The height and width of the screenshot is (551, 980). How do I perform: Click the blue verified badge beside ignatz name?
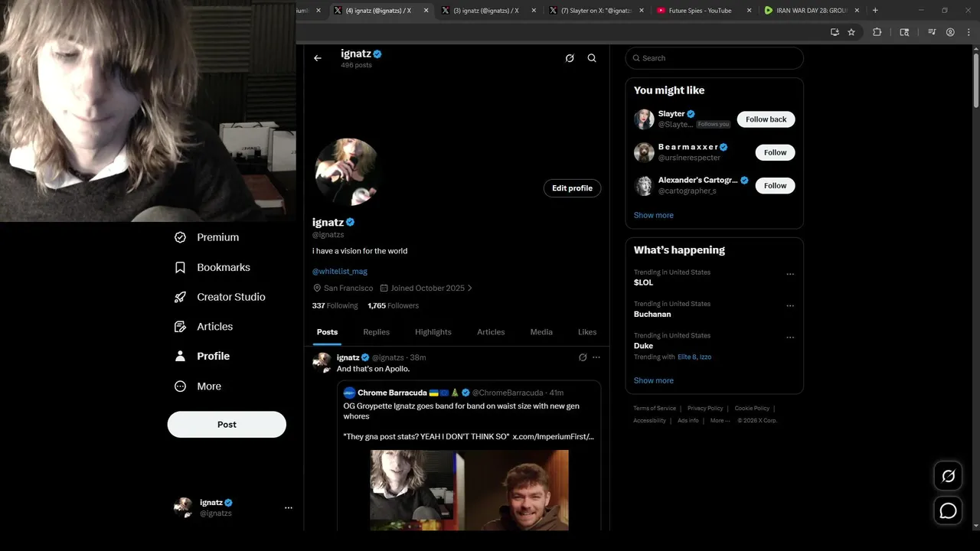click(351, 222)
